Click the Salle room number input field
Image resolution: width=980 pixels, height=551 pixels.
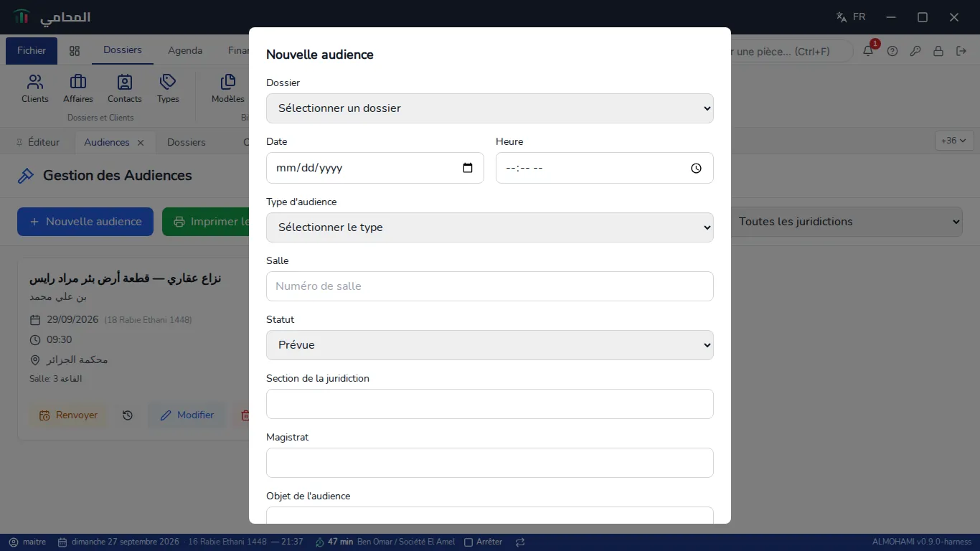pos(490,286)
